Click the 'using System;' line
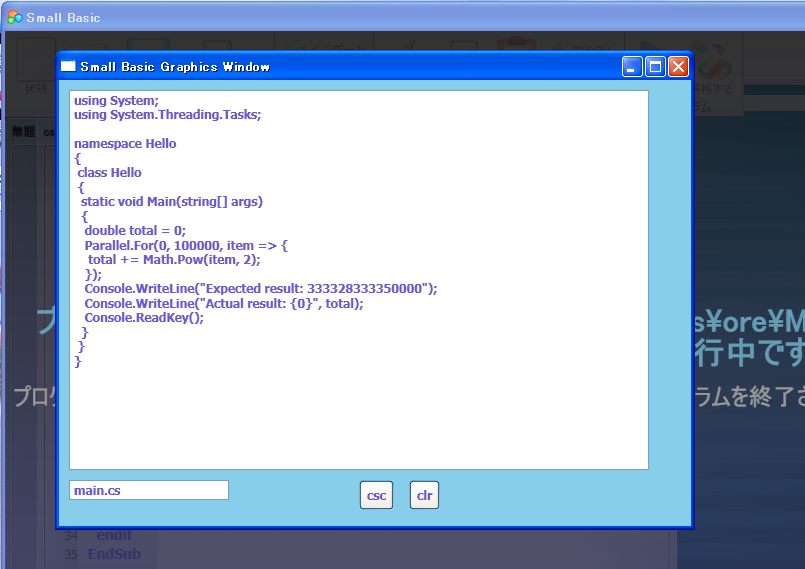805x569 pixels. click(117, 101)
